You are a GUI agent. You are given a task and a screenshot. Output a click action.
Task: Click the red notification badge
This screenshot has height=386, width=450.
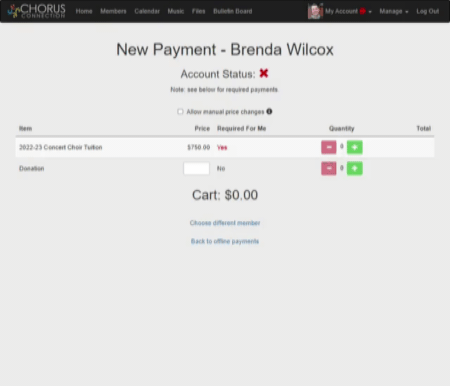coord(363,11)
